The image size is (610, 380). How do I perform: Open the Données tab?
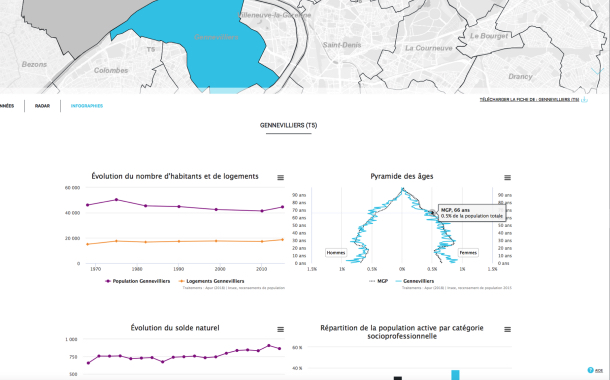[x=7, y=106]
